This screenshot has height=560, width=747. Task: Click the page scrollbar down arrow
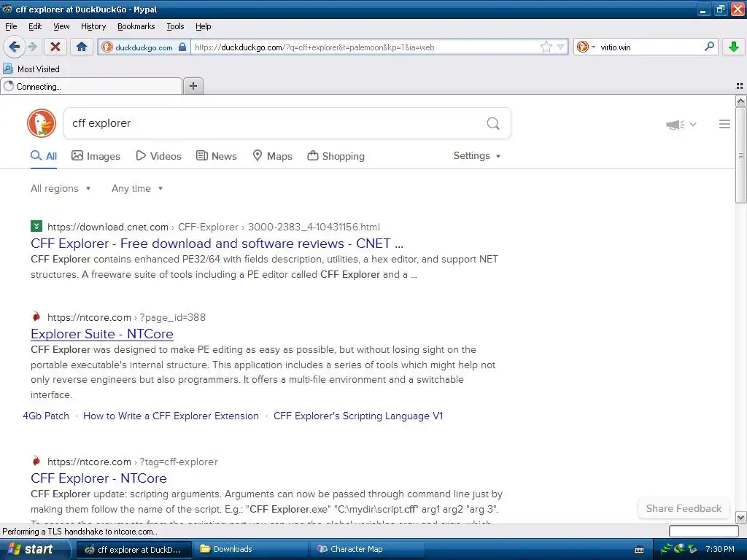tap(740, 517)
